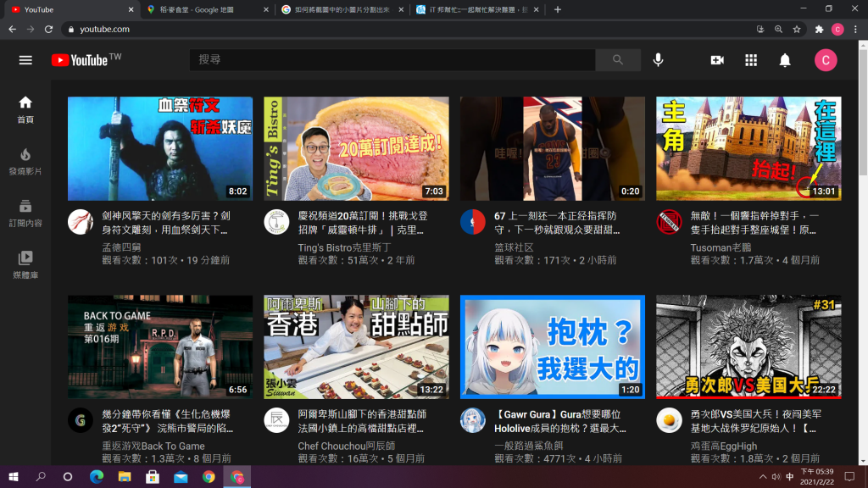
Task: Play the 抱枕？我選大的 Gura thumbnail
Action: point(553,347)
